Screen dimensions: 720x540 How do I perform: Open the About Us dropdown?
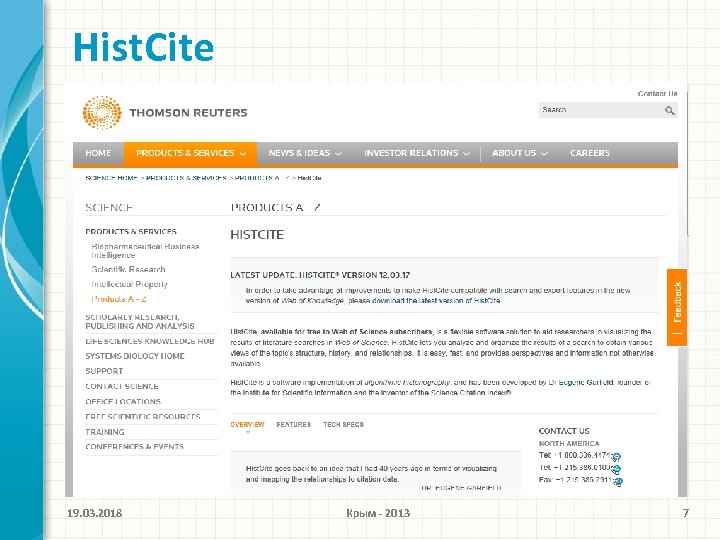coord(519,153)
